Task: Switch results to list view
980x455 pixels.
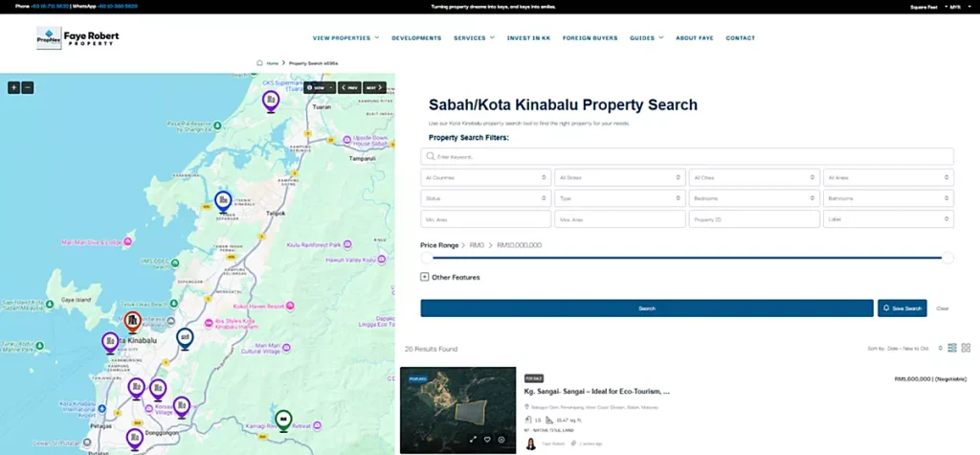Action: [952, 348]
